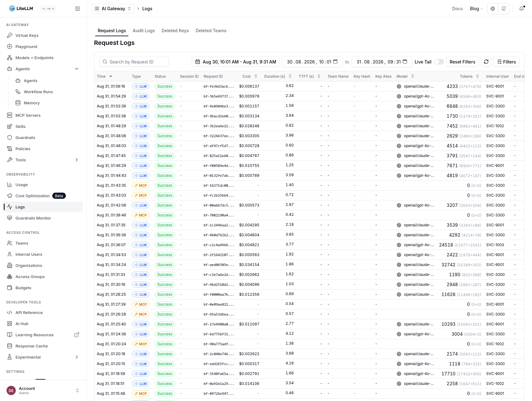Click Reset Filters button

[462, 62]
